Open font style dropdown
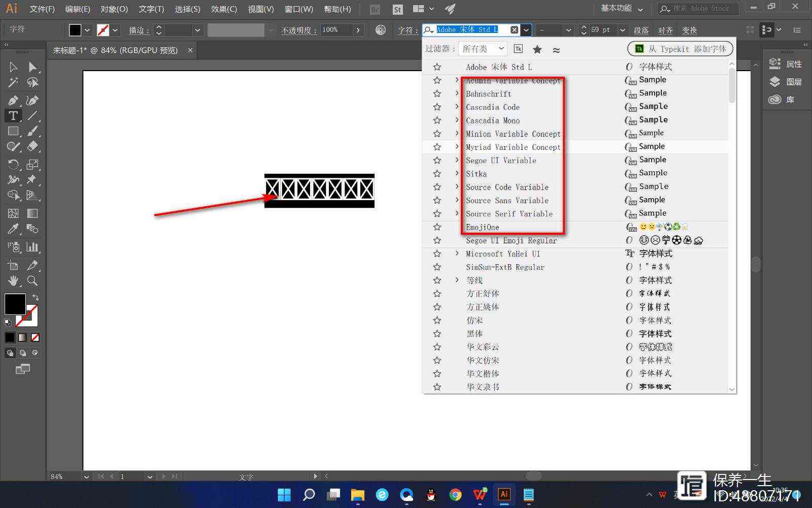Viewport: 812px width, 508px height. [x=568, y=30]
